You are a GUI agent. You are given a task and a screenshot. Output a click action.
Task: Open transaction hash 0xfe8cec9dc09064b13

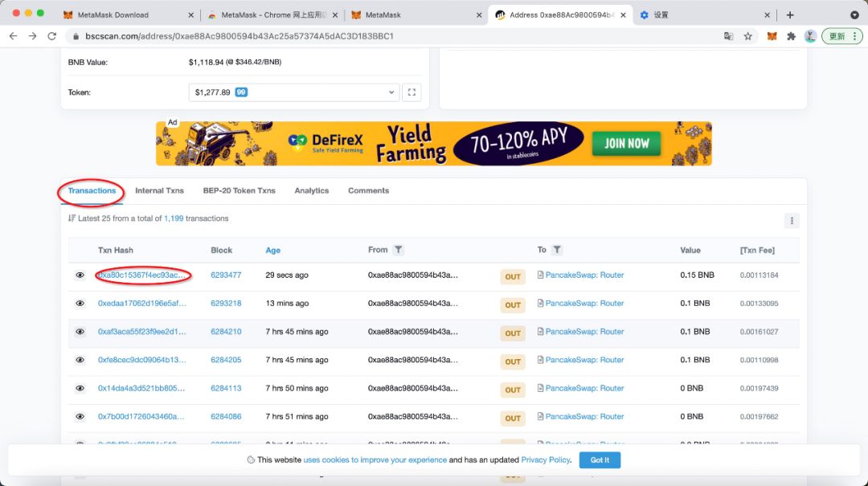142,360
